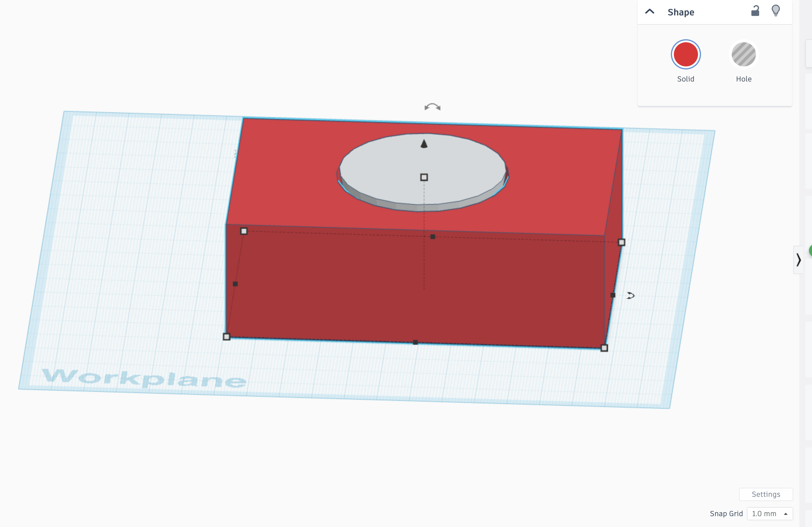Click the Hole label
This screenshot has height=527, width=812.
[744, 79]
